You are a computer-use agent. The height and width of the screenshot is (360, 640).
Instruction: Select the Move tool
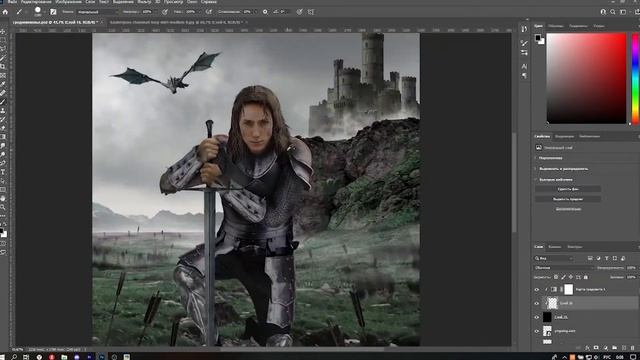(x=3, y=31)
